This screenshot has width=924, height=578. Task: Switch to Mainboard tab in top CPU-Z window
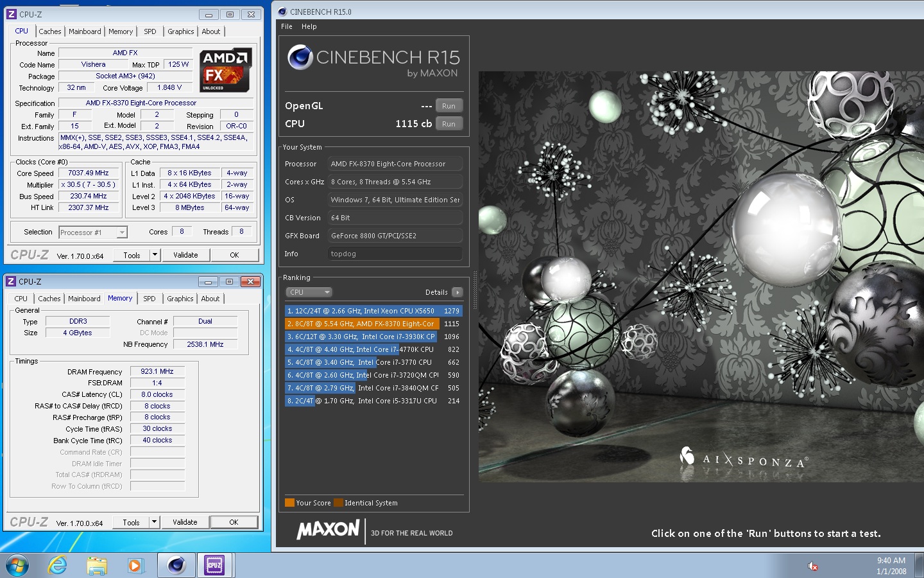tap(85, 31)
